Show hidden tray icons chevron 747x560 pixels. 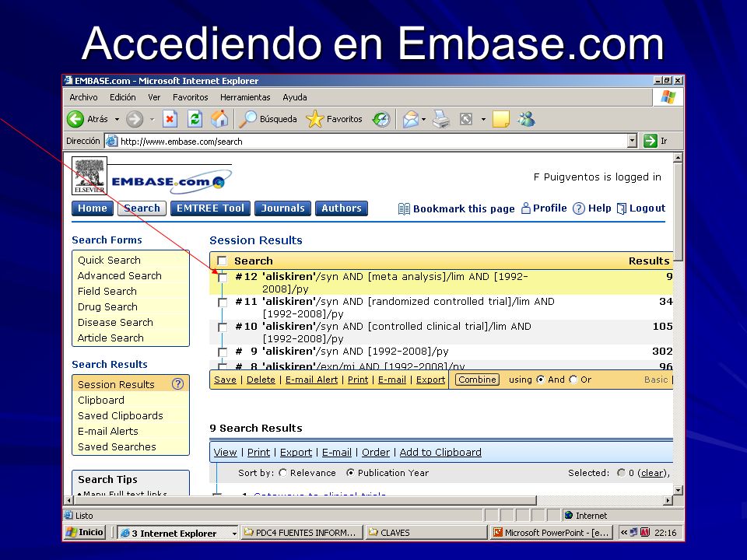[623, 532]
